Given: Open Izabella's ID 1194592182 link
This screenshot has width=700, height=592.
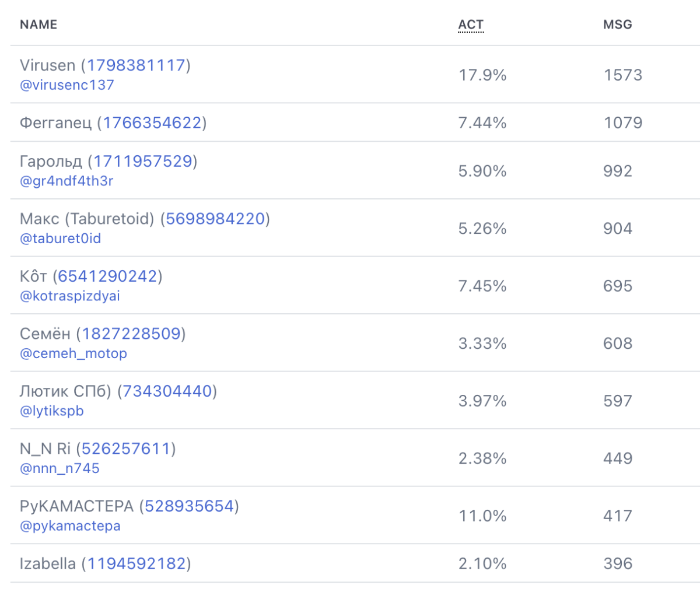Looking at the screenshot, I should pos(136,564).
